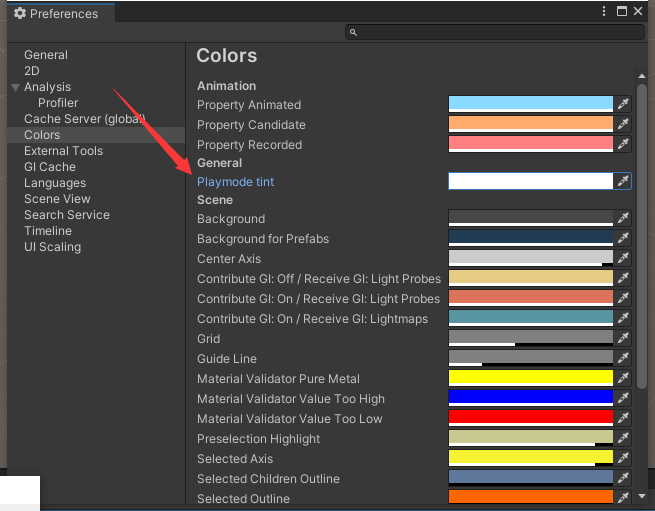Viewport: 655px width, 511px height.
Task: Eyedropper for Material Validator Pure Metal
Action: tap(623, 378)
